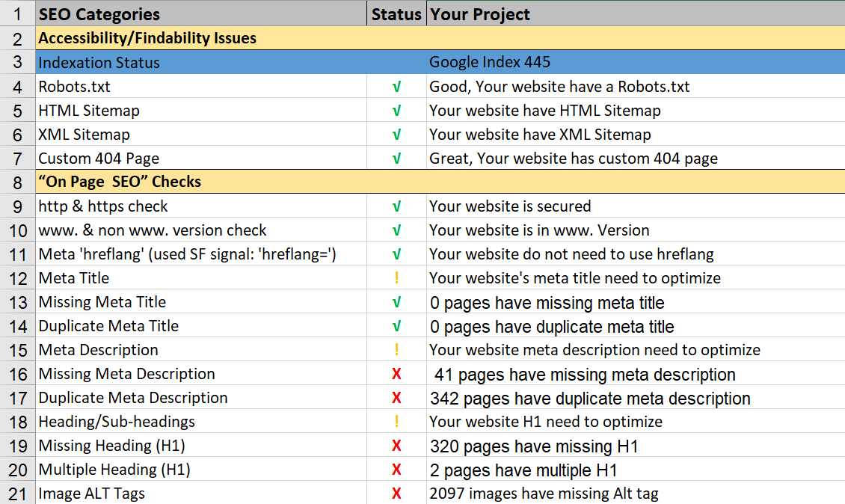
Task: Click the 'XML Sitemap' category cell
Action: click(x=84, y=135)
